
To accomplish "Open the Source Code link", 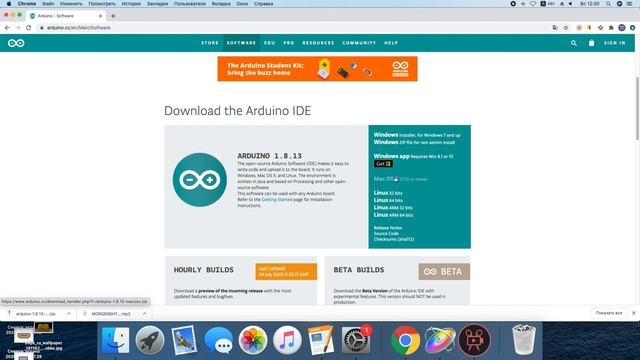I will pos(386,233).
